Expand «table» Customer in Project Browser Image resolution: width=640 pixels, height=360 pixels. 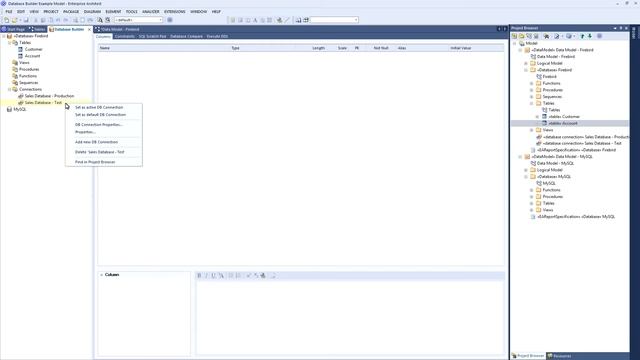tap(538, 116)
